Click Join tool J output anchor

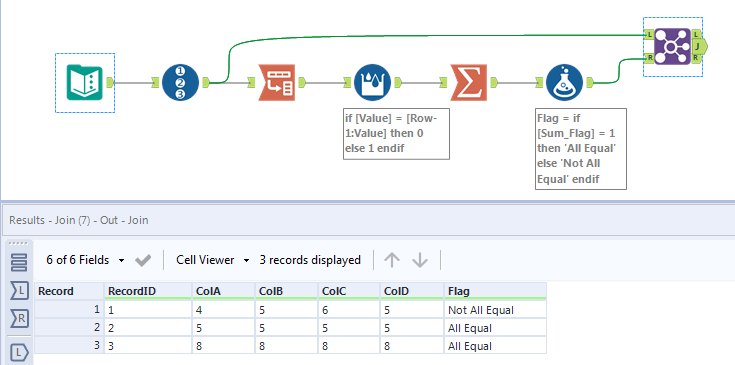tap(698, 46)
